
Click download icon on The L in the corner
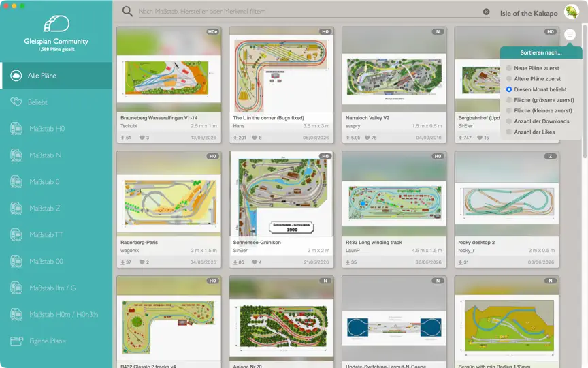pos(235,138)
